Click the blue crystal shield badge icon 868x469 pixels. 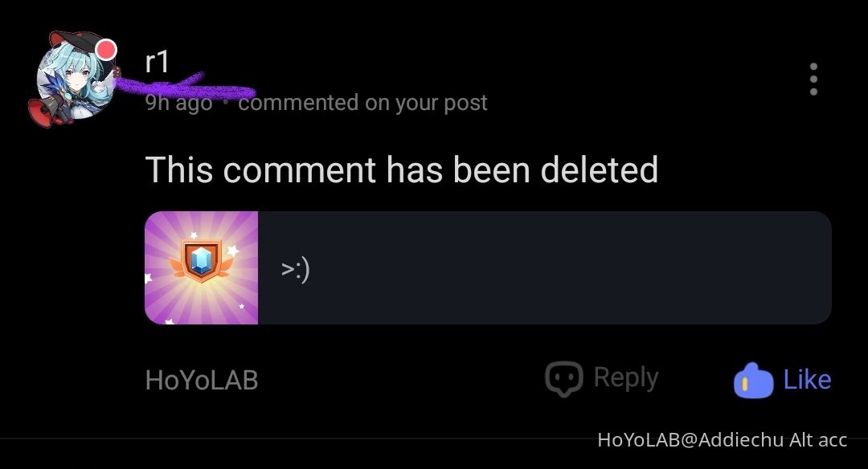[x=202, y=260]
